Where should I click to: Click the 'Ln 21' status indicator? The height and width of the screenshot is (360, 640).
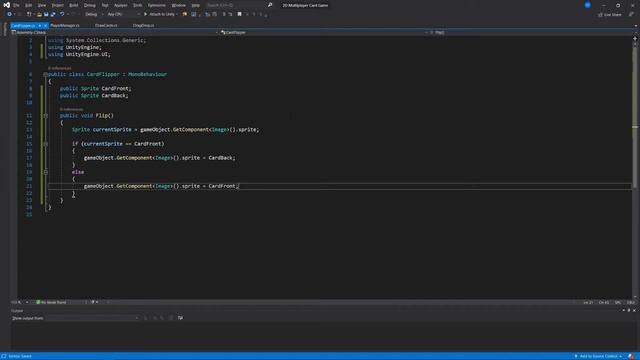[x=588, y=302]
